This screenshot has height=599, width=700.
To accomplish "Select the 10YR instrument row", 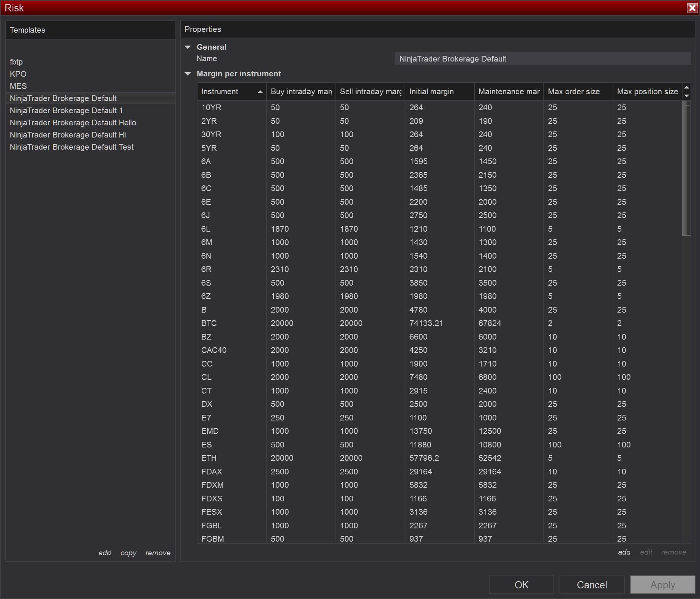I will tap(439, 107).
